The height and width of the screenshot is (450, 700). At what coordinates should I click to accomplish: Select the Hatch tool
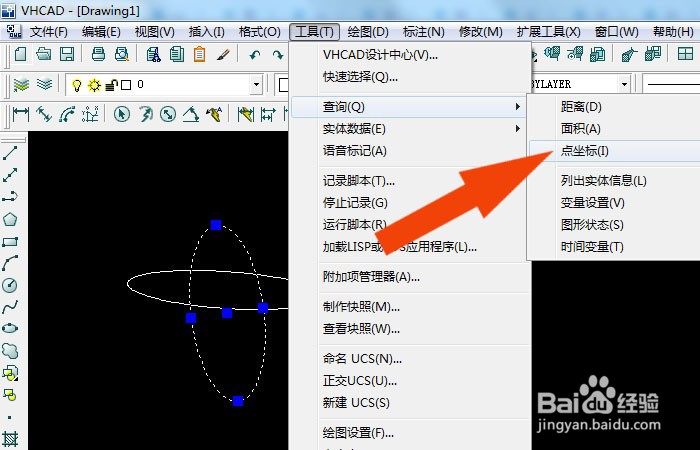(10, 438)
